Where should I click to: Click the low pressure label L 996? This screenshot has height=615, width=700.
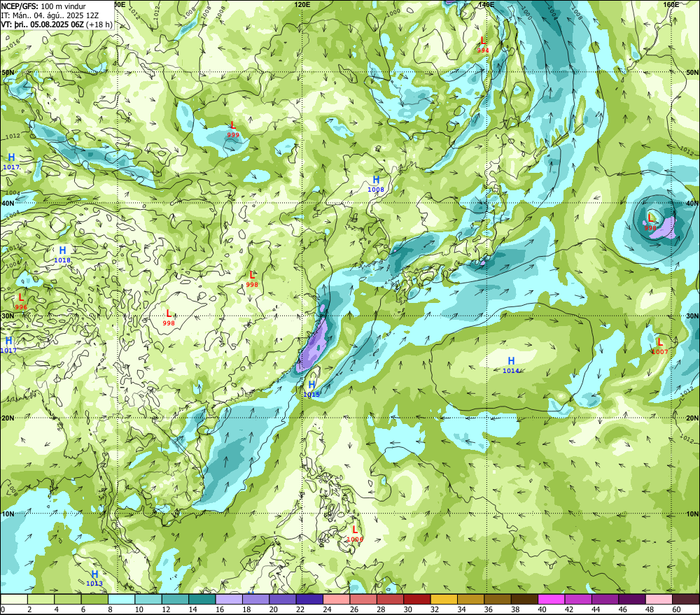click(x=20, y=302)
